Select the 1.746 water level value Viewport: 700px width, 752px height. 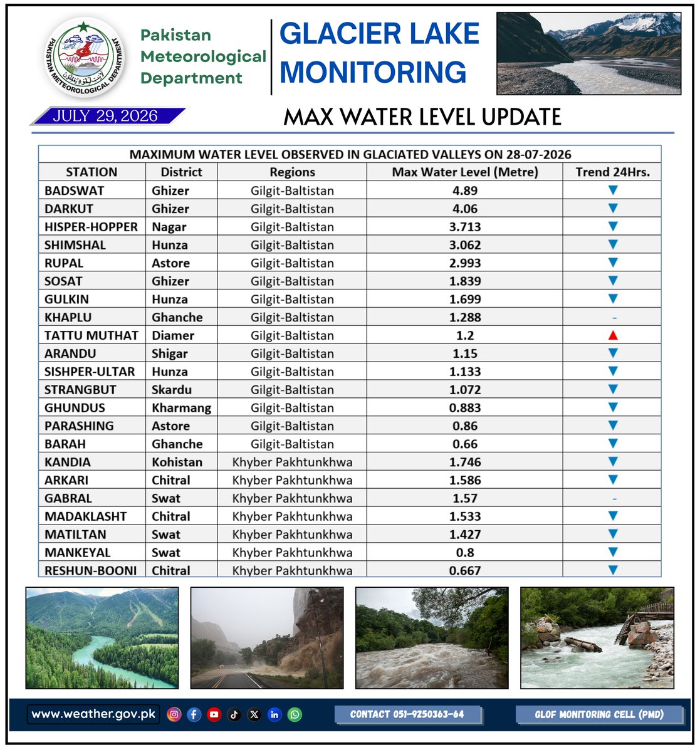[x=465, y=462]
